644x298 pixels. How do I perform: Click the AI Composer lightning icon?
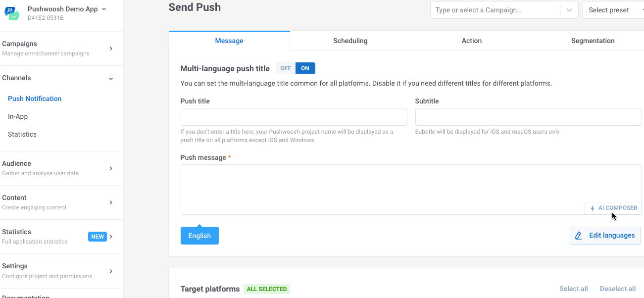pos(593,208)
